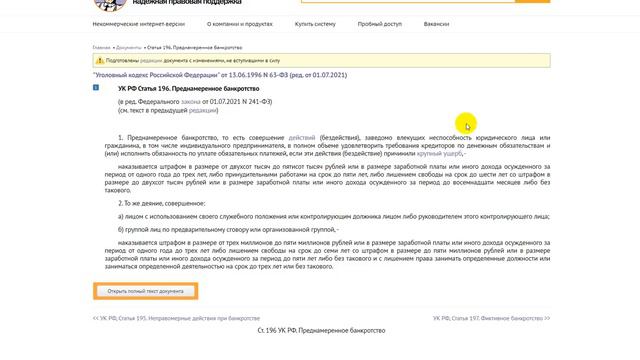The height and width of the screenshot is (360, 640).
Task: Click Открыть полный текст документа button
Action: [145, 291]
